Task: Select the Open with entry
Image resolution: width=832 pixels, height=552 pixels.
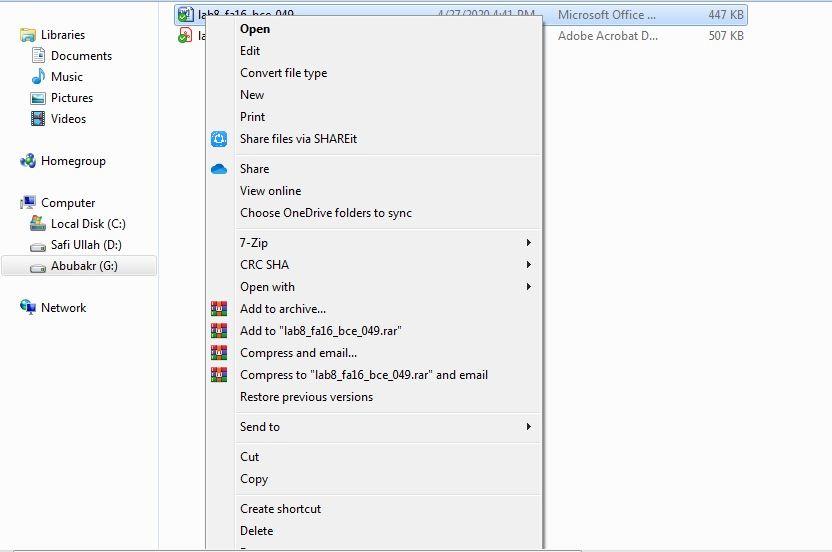Action: 267,287
